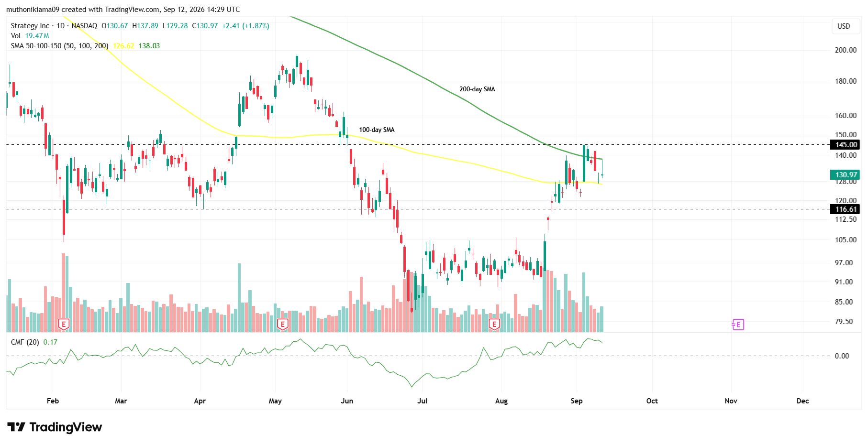Viewport: 868px width, 445px height.
Task: Click the Apr label on time axis
Action: pyautogui.click(x=200, y=401)
